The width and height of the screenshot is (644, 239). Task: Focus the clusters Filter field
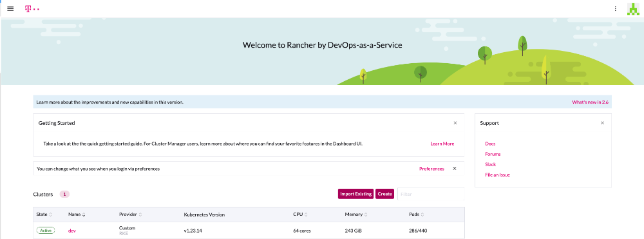[x=431, y=194]
